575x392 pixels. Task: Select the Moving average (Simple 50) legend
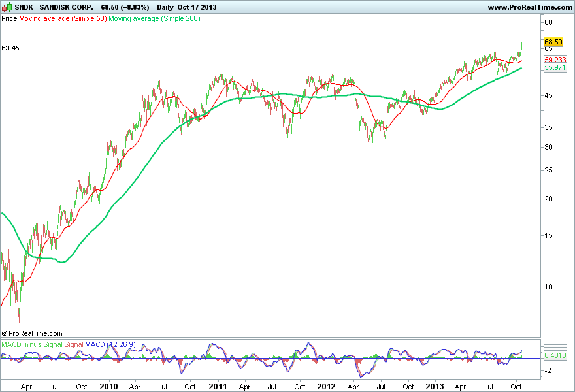pyautogui.click(x=63, y=18)
